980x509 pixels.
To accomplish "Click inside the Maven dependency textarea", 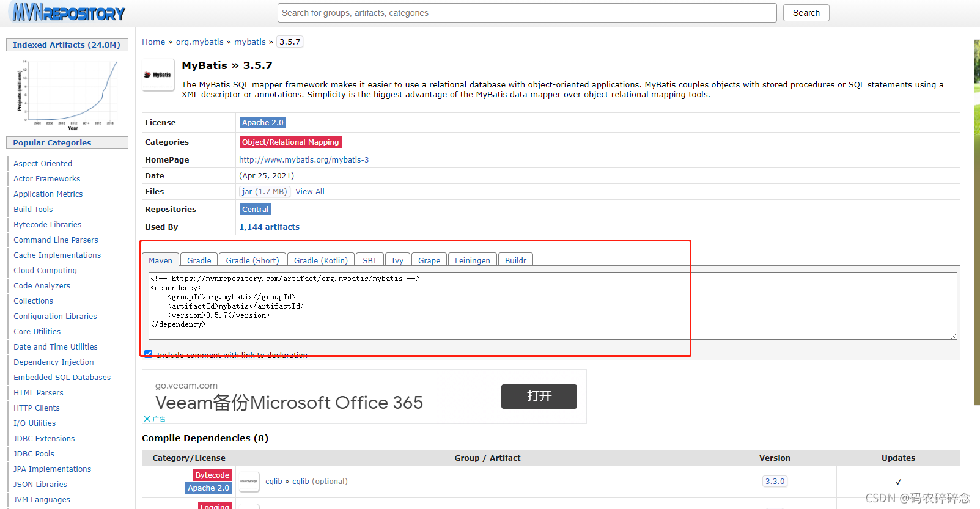I will pyautogui.click(x=553, y=306).
